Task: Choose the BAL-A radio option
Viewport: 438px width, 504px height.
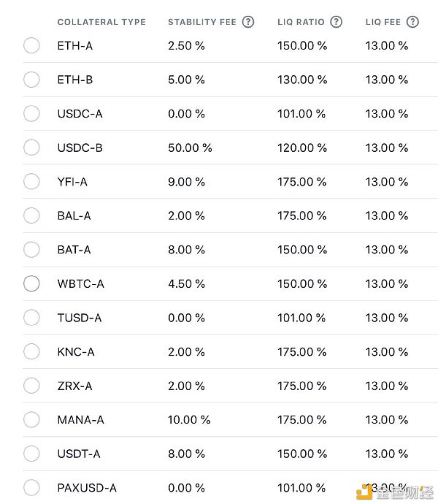Action: coord(31,215)
